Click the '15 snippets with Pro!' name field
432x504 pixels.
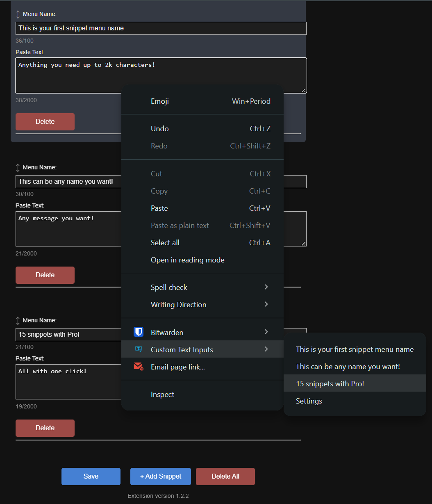point(68,335)
